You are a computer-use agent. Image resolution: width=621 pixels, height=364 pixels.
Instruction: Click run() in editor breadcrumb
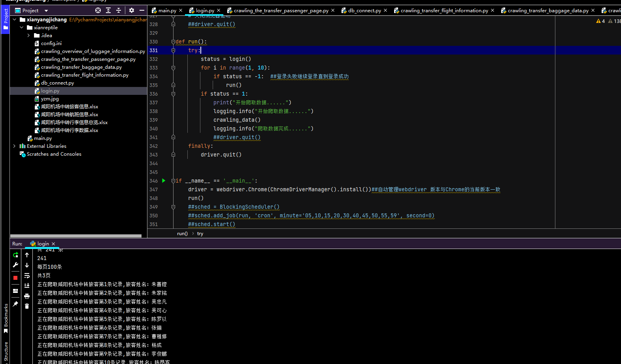(x=182, y=234)
